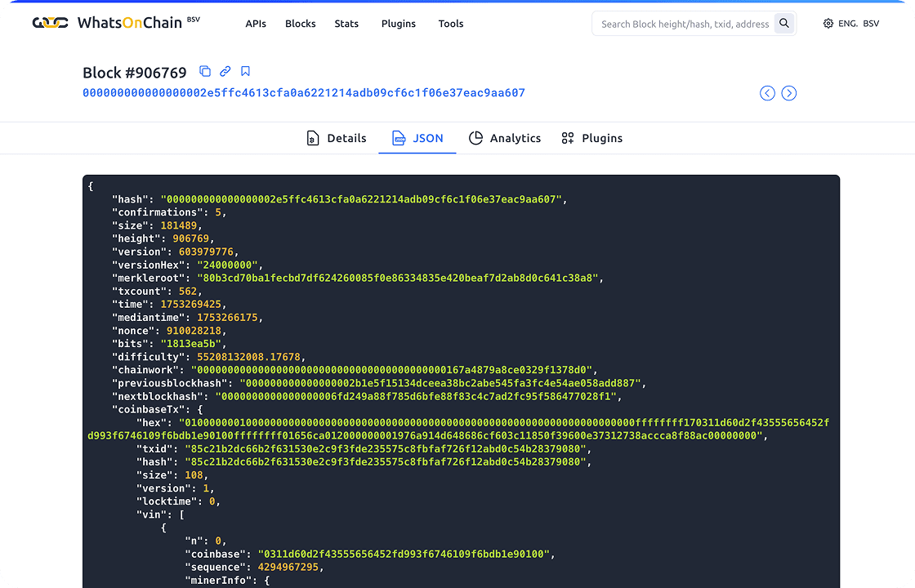Go to previous block arrow
The height and width of the screenshot is (588, 915).
coord(767,93)
